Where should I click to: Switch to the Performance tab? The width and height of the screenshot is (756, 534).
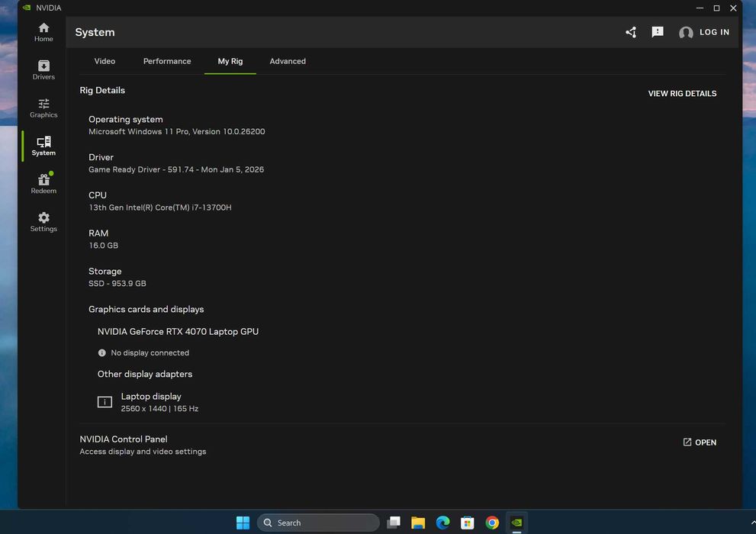(x=167, y=61)
